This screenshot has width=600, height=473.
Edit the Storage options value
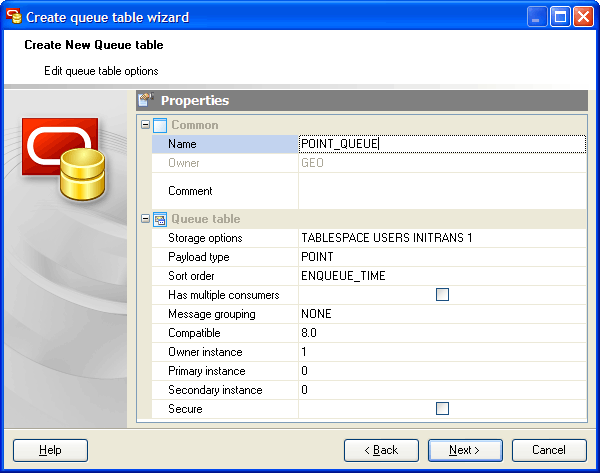point(440,238)
